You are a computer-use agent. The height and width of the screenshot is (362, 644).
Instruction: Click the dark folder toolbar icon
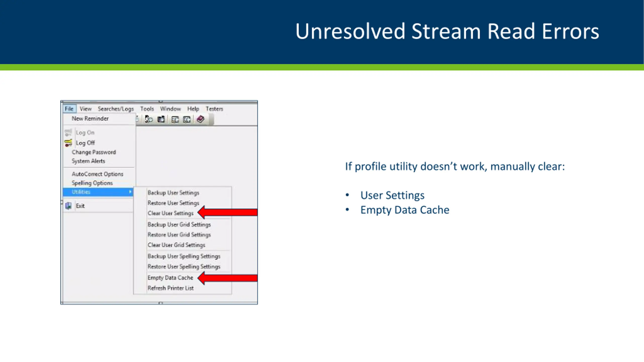click(161, 119)
